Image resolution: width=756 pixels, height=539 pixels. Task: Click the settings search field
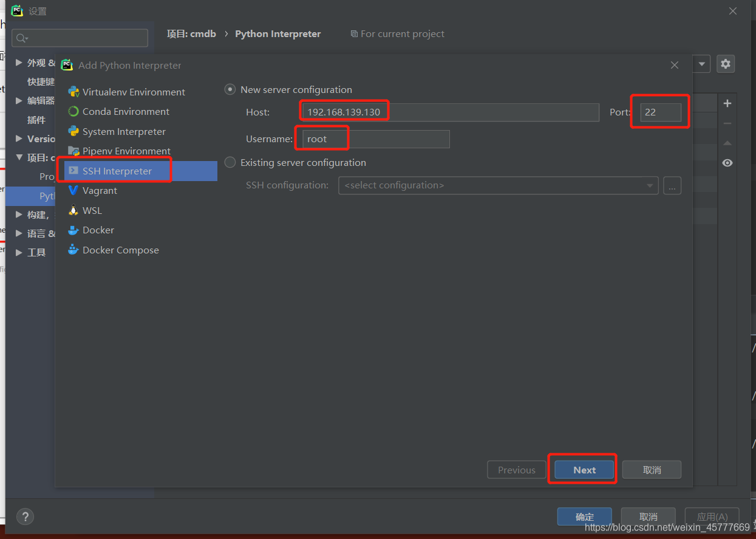[80, 38]
